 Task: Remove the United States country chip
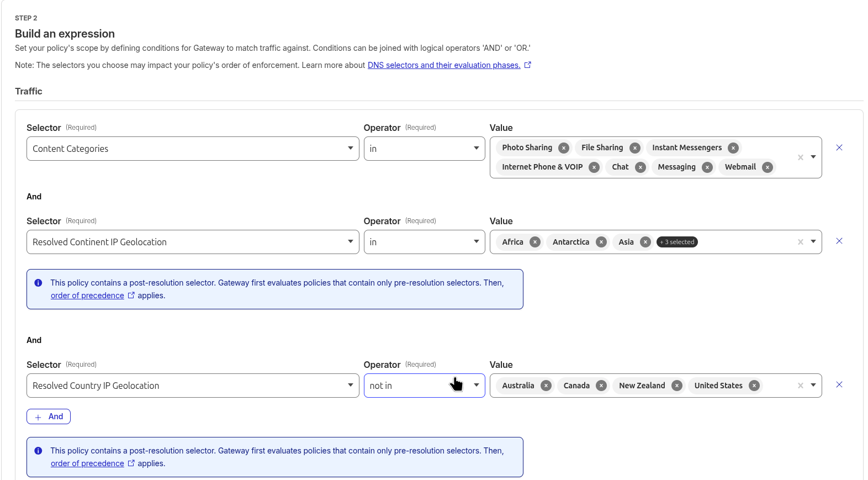click(x=754, y=386)
